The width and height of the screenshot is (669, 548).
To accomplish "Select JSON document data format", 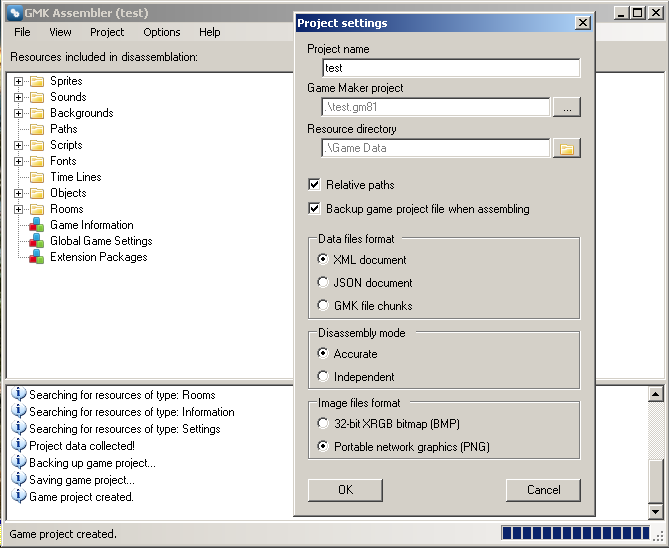I will point(323,282).
